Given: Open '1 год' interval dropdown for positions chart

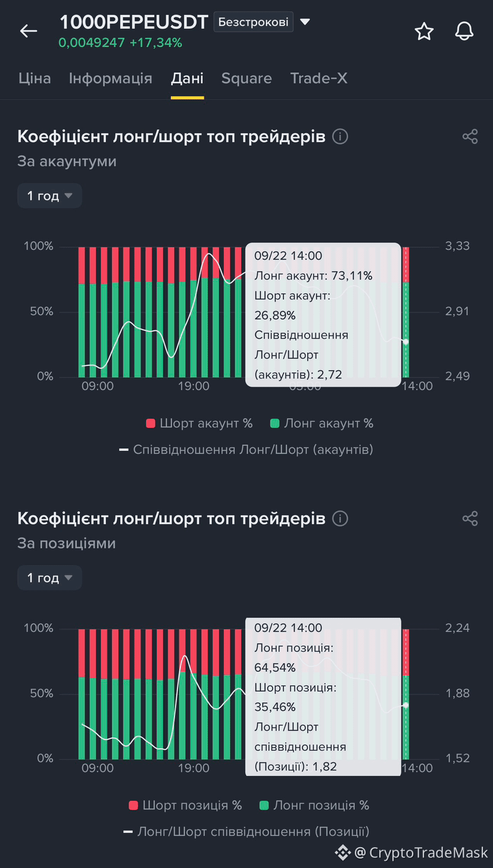Looking at the screenshot, I should [x=49, y=578].
